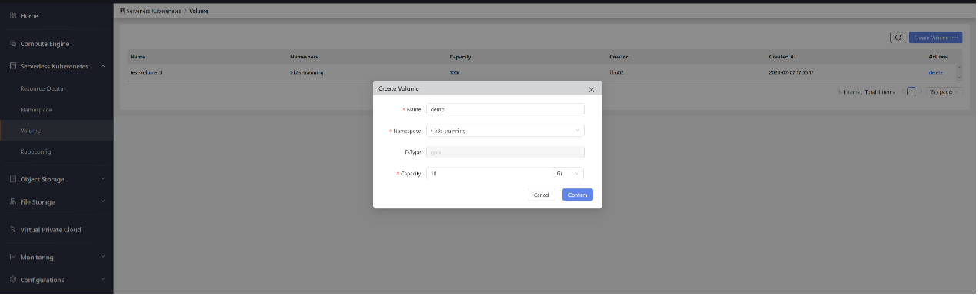Image resolution: width=980 pixels, height=296 pixels.
Task: Click delete link for test-volume-3
Action: pyautogui.click(x=935, y=72)
